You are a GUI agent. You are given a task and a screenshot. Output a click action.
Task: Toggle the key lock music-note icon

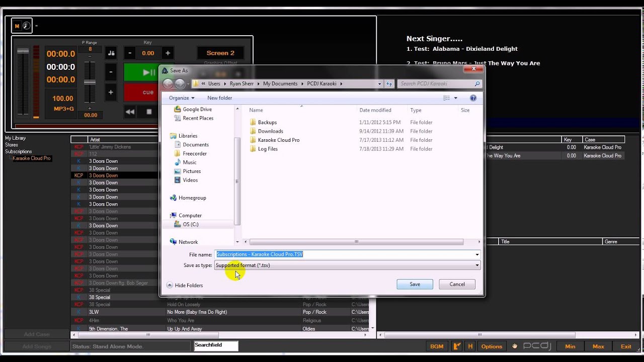[111, 53]
